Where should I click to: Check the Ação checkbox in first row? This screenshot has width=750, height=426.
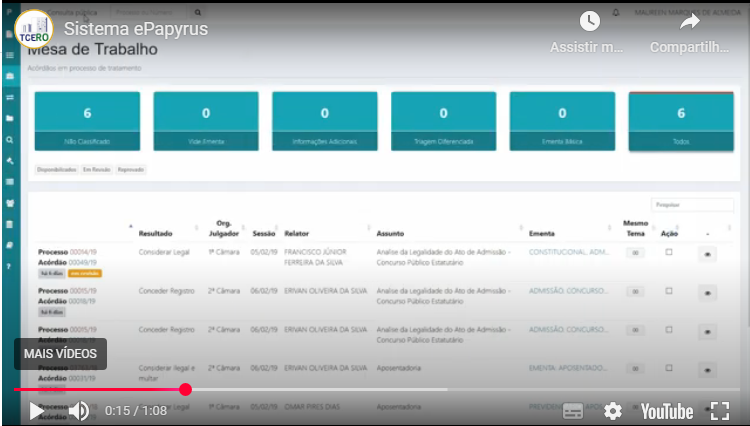(669, 252)
